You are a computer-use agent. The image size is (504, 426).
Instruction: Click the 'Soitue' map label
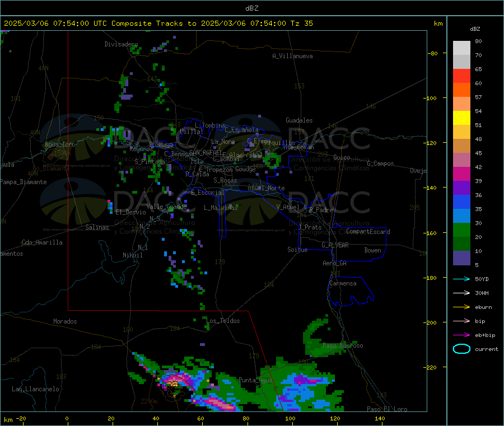tap(298, 250)
